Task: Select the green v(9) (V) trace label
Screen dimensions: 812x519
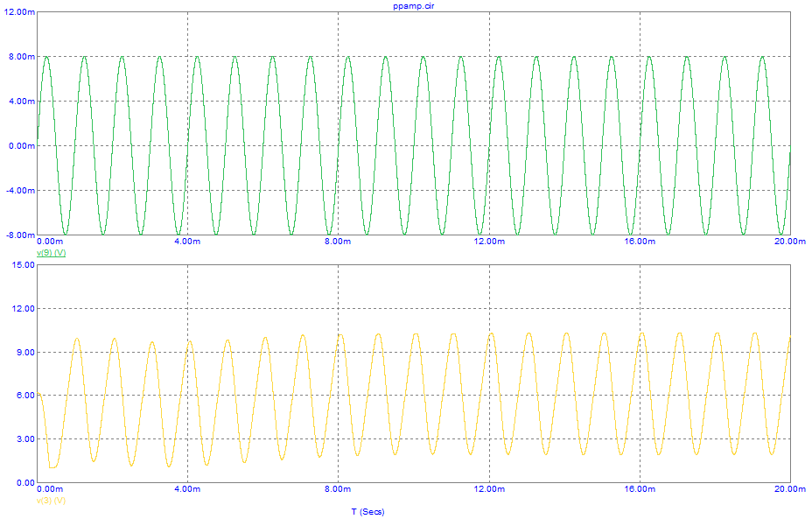Action: 51,252
